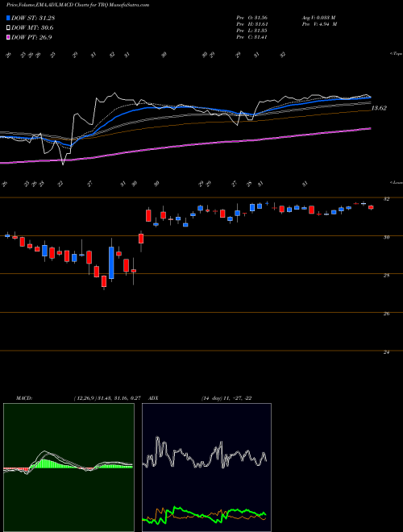Screen dimensions: 403x532
Task: Click the MACD values '(12,26,9) 31.43, 31.16, 0.27'
Action: tap(107, 398)
